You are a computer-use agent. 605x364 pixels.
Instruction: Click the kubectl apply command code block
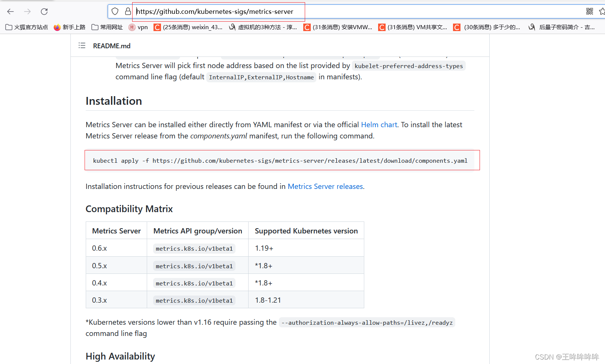coord(280,160)
